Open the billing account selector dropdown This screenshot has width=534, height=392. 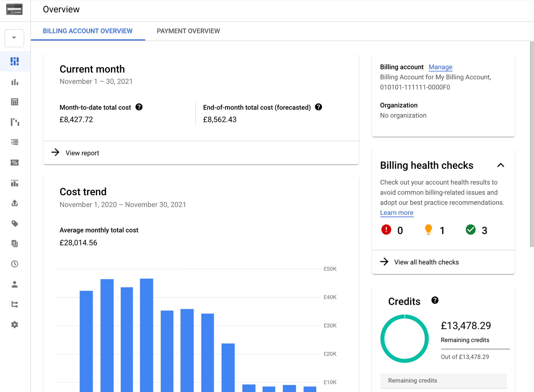click(x=14, y=38)
